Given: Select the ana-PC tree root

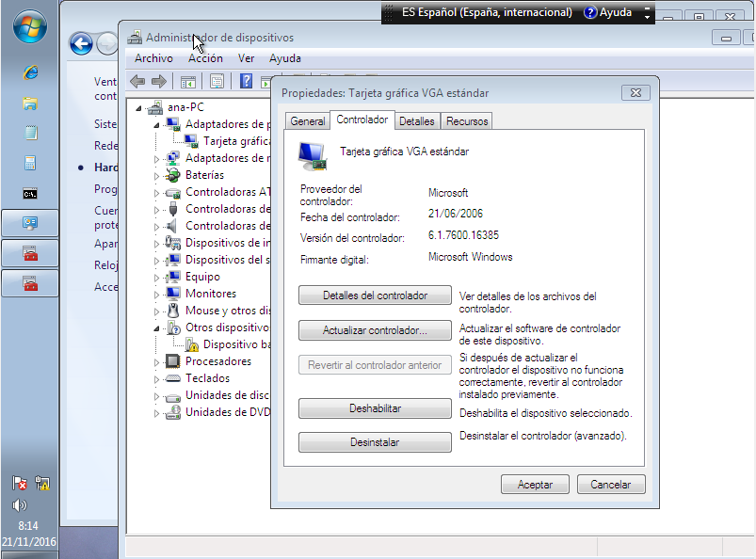Looking at the screenshot, I should (x=185, y=107).
